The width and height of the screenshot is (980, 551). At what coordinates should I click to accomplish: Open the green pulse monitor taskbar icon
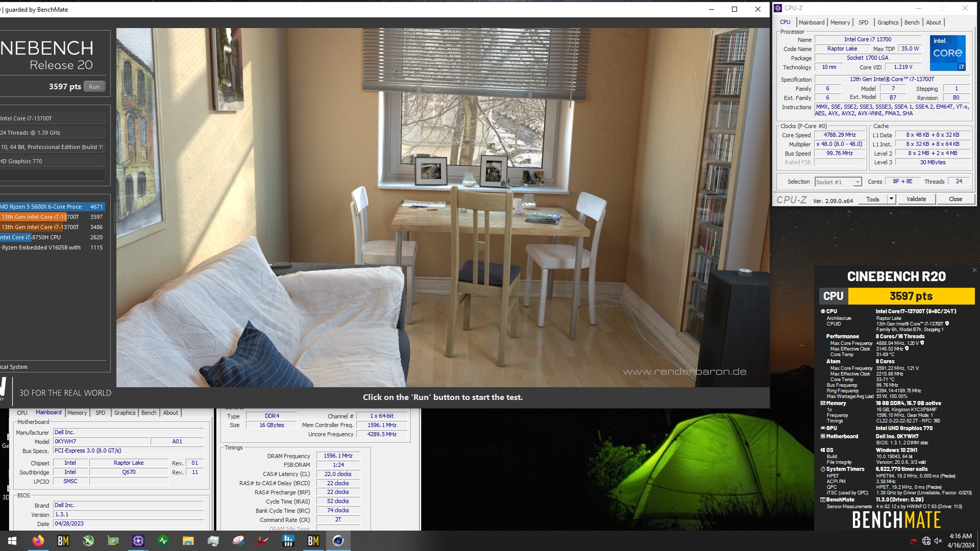click(x=163, y=541)
